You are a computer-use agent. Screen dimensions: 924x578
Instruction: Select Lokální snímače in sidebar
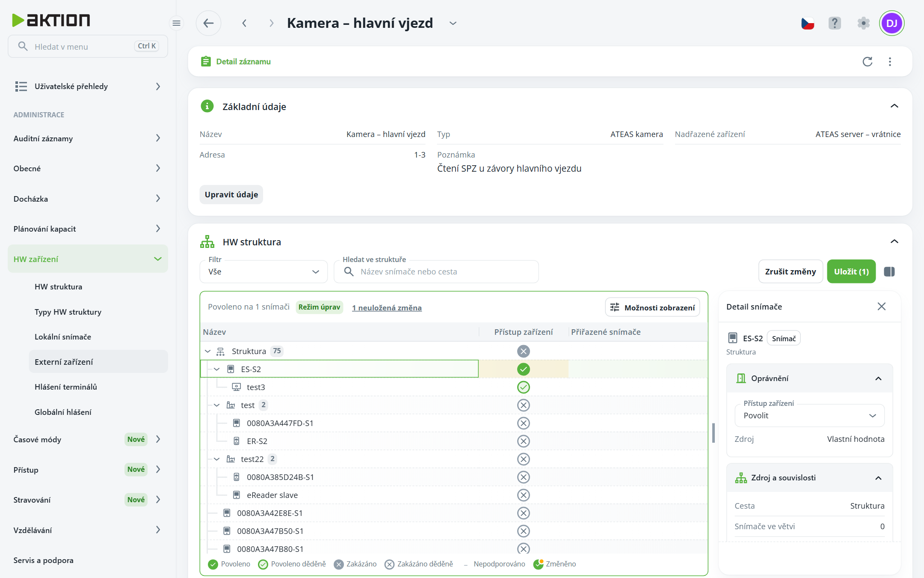[x=63, y=337]
